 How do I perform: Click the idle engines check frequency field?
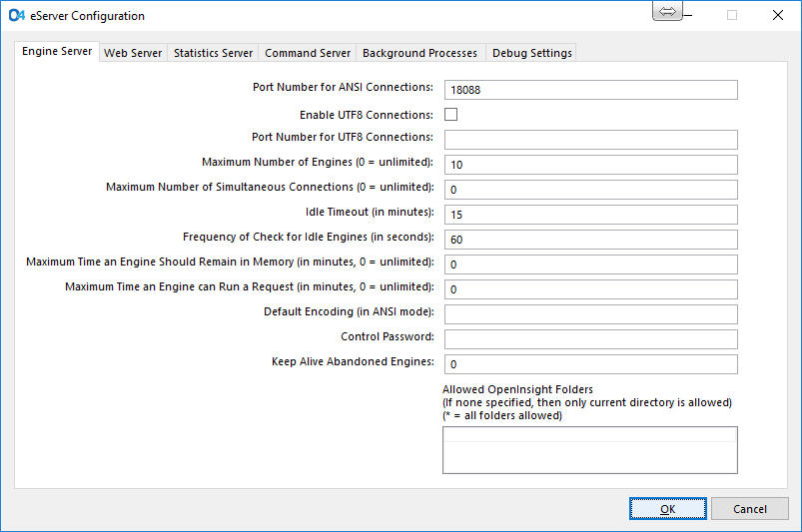(x=590, y=240)
